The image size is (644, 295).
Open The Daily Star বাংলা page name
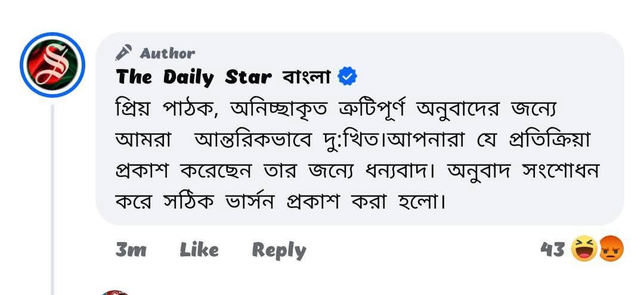tap(224, 77)
